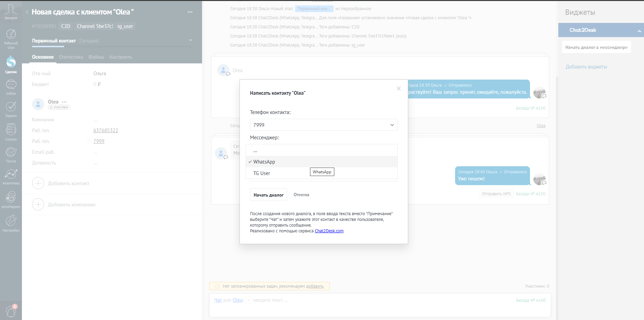Select TG User messenger option
644x320 pixels.
pyautogui.click(x=262, y=173)
